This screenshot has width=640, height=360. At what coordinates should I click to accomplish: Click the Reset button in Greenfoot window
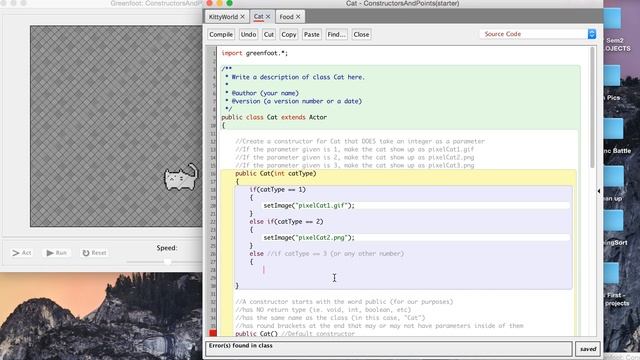click(94, 253)
